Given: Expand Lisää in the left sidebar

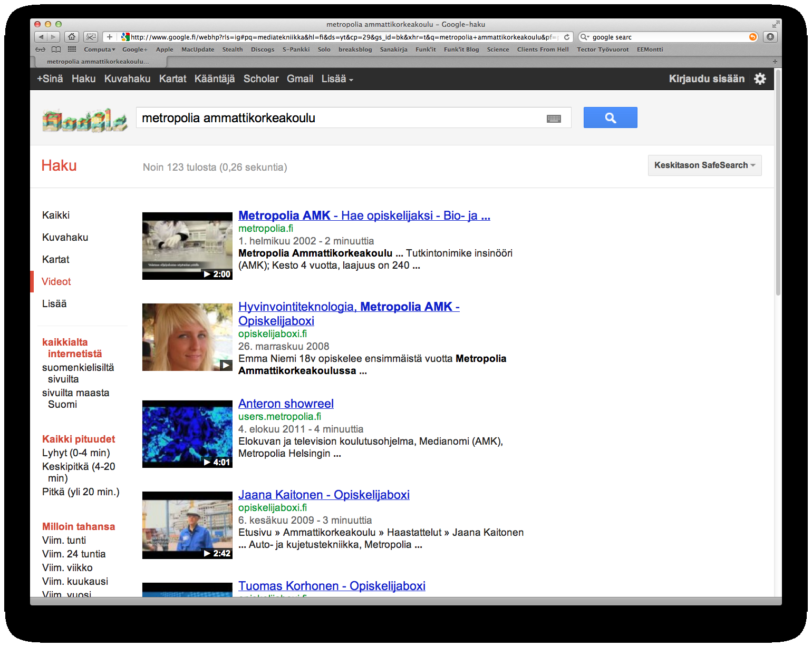Looking at the screenshot, I should click(54, 303).
